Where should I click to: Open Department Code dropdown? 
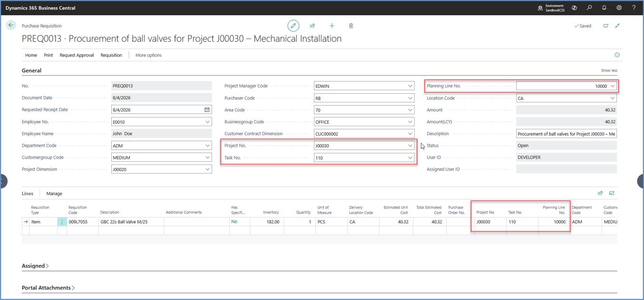(207, 146)
